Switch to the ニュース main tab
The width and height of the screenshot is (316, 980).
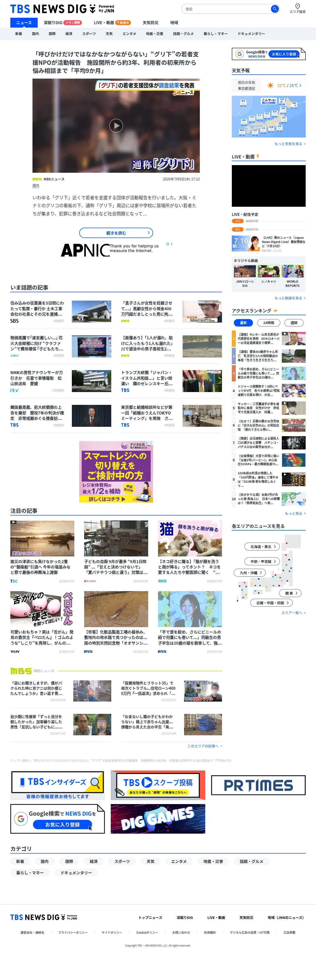pos(24,23)
